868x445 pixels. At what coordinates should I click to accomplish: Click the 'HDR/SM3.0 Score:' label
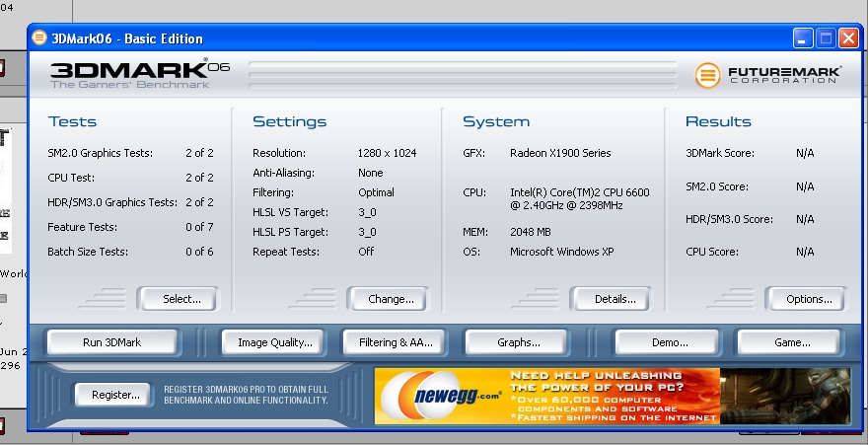click(x=729, y=219)
